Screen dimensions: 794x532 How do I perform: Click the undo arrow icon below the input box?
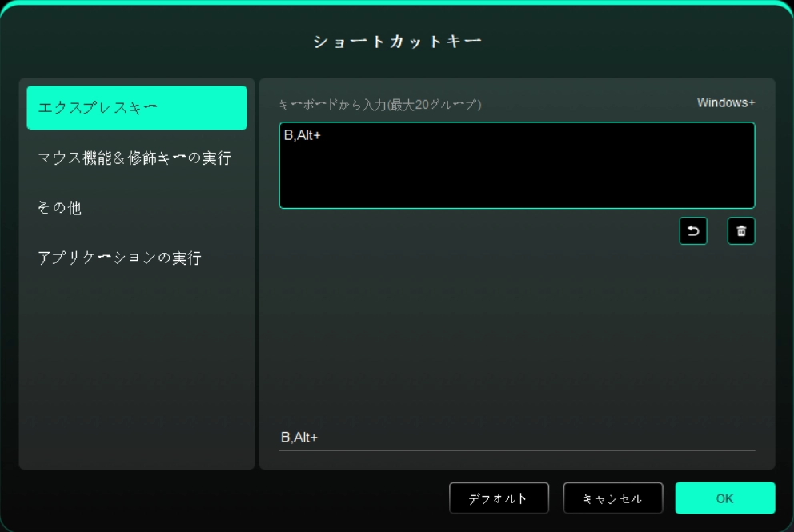click(x=693, y=231)
